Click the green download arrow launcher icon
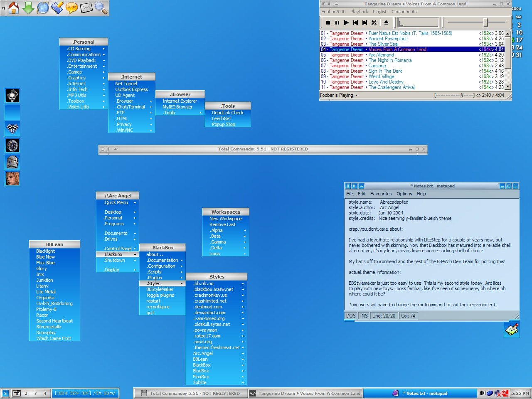 [28, 7]
